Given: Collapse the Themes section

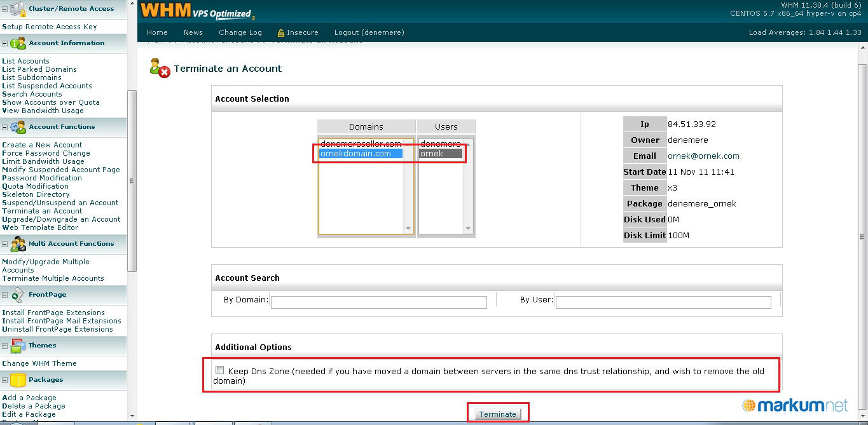Looking at the screenshot, I should [5, 346].
